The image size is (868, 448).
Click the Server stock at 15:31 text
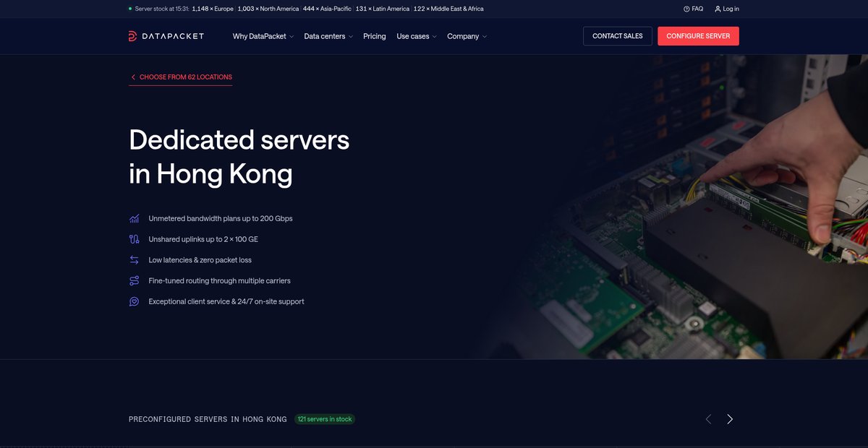(x=162, y=9)
